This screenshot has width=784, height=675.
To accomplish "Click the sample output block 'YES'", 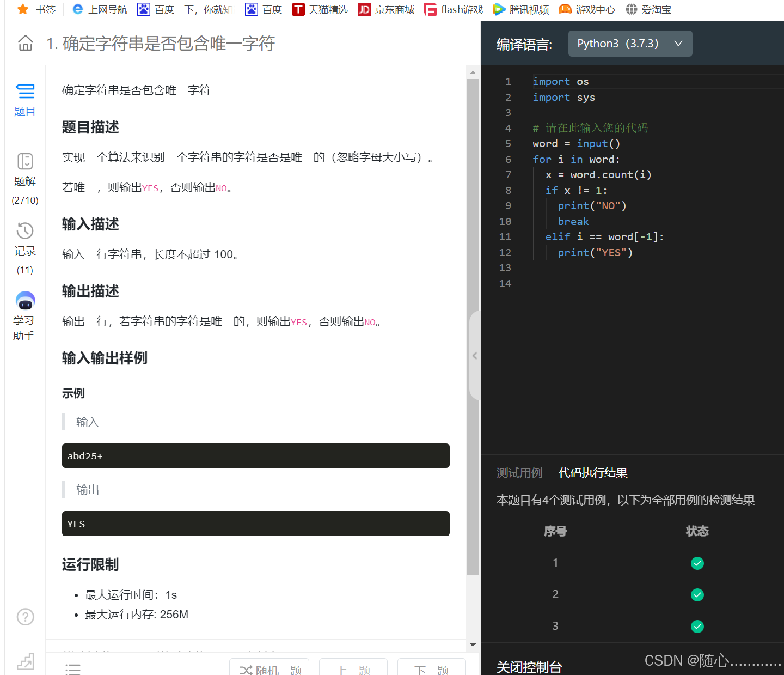I will click(256, 524).
